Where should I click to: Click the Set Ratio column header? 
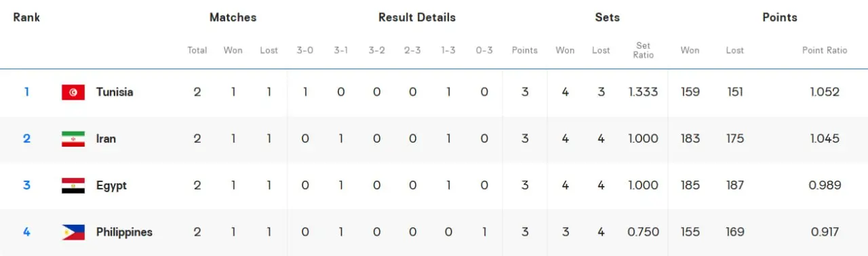click(644, 50)
